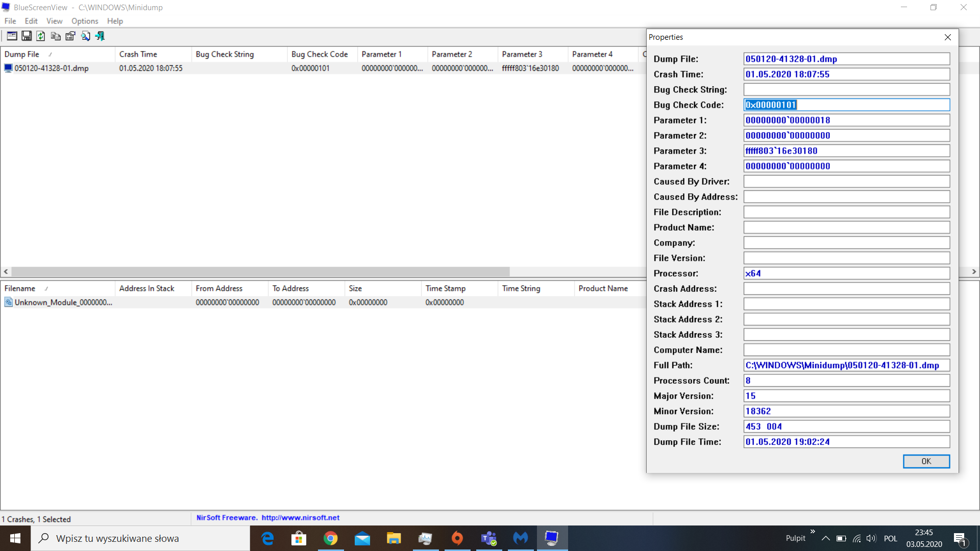Click the Bug Check Code field in Properties

(x=847, y=105)
